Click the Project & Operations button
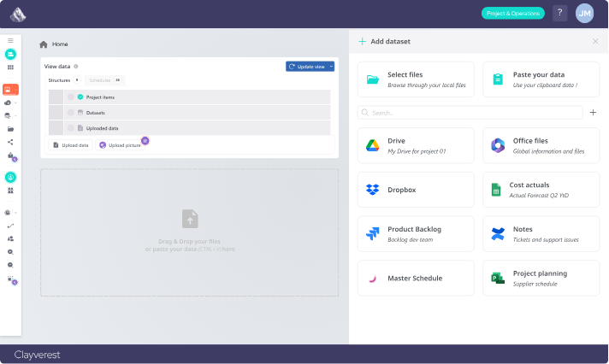609x364 pixels. pos(512,13)
